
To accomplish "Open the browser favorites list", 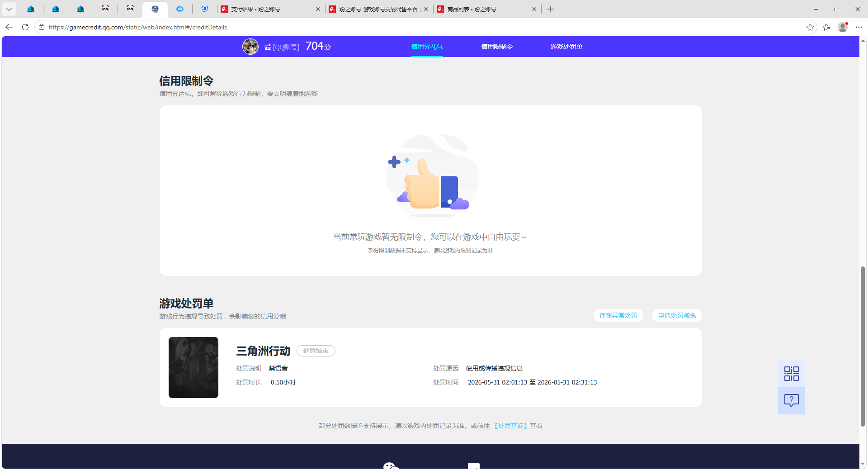I will [x=826, y=27].
